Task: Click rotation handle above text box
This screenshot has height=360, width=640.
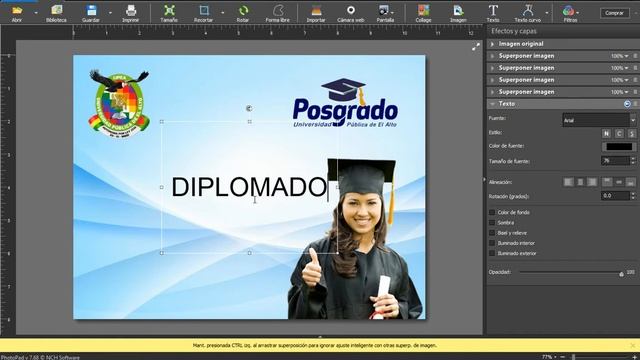Action: 249,108
